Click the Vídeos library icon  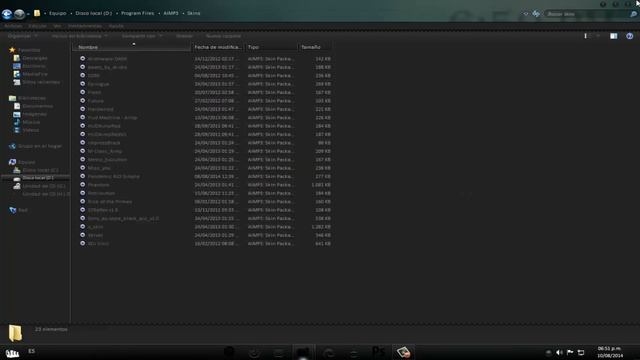click(x=17, y=130)
